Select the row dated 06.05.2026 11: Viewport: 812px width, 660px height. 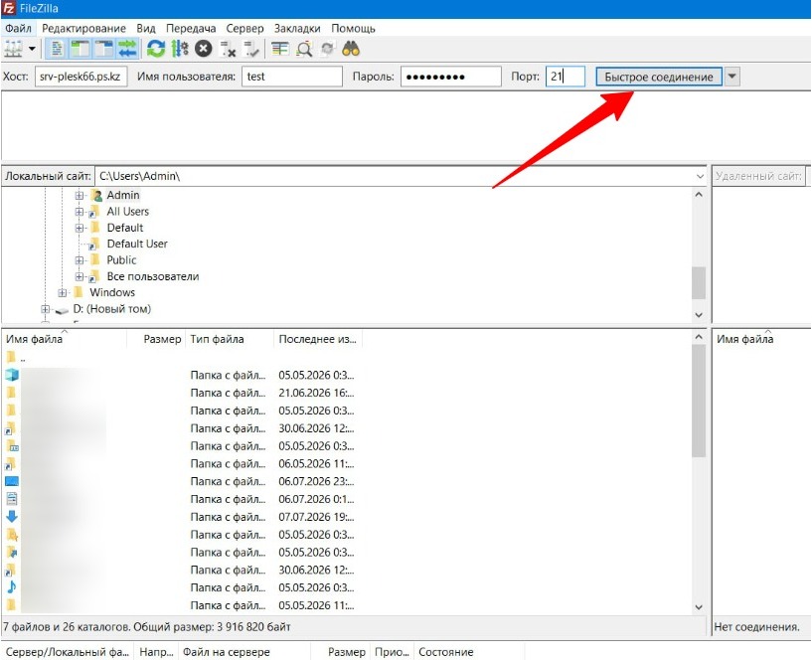coord(181,464)
